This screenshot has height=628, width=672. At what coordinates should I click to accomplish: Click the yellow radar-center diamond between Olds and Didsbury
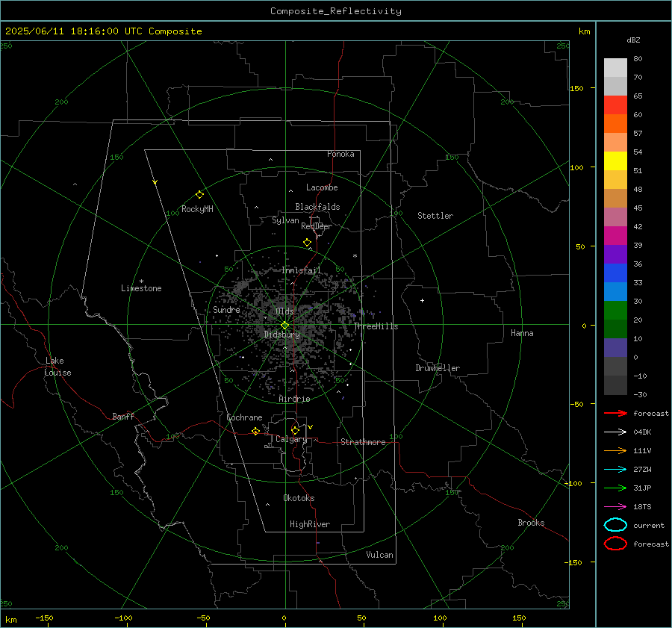click(284, 326)
